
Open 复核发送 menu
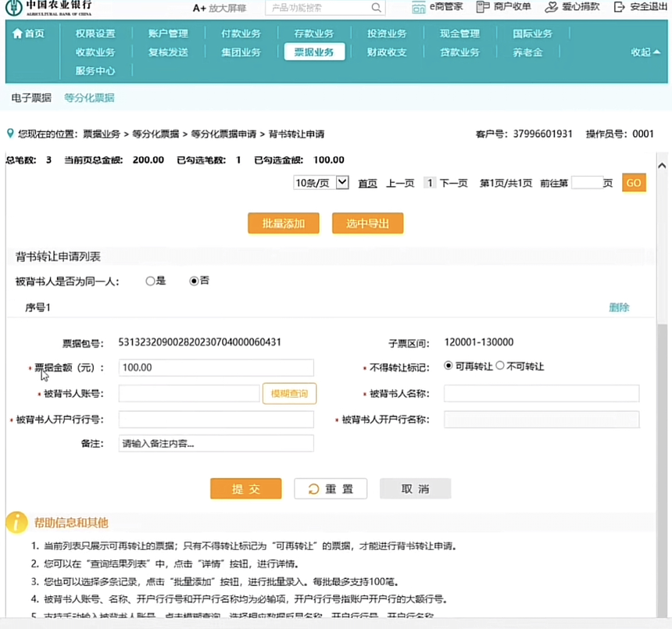point(168,52)
